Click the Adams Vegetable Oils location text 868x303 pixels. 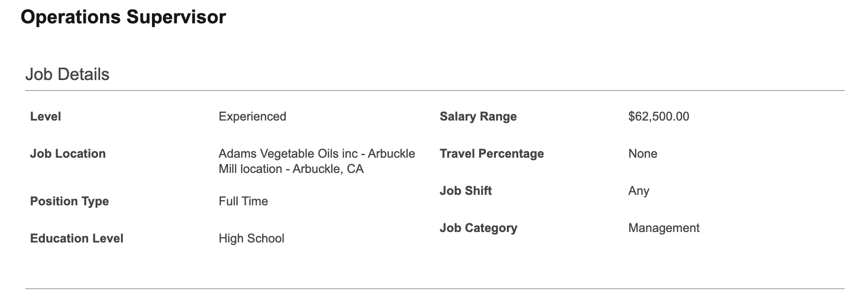317,161
